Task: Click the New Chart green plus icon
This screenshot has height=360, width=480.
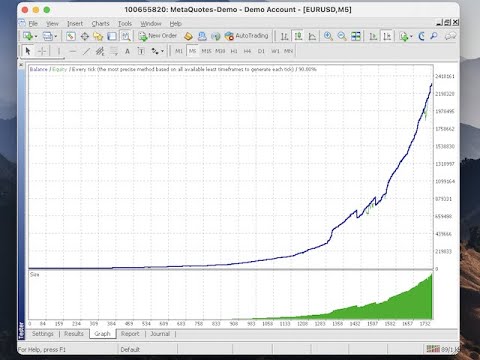Action: tap(27, 36)
